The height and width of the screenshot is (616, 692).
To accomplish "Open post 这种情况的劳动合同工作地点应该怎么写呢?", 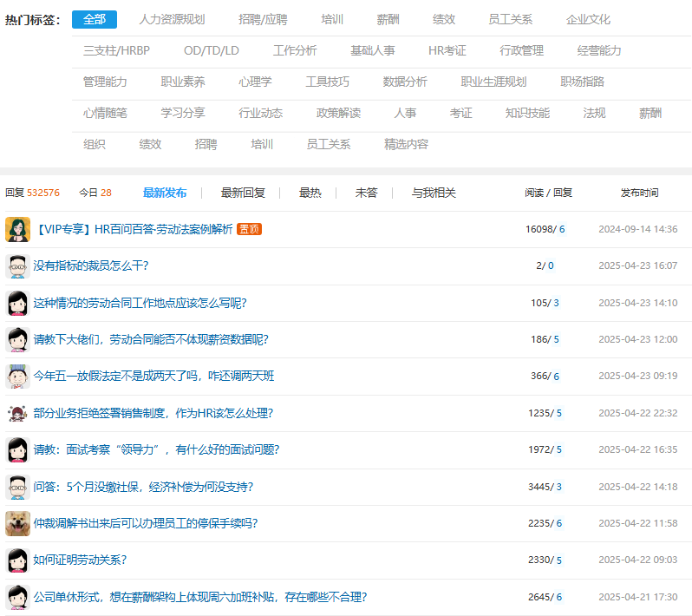I will [x=140, y=303].
